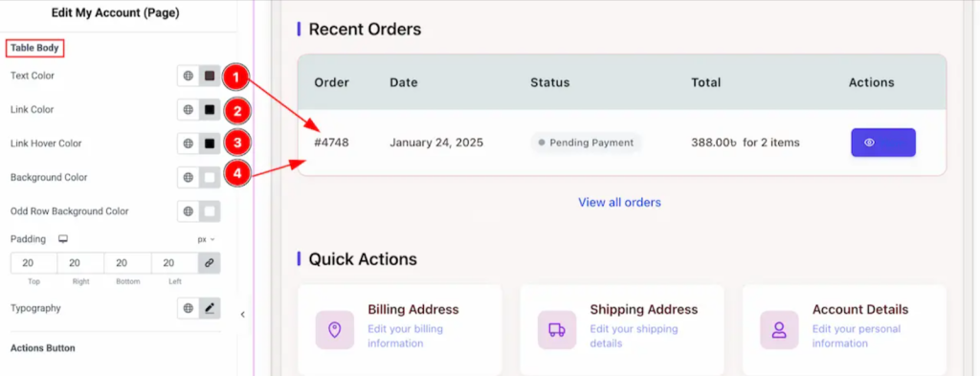Click the globe icon beside Link Color
Viewport: 980px width, 376px height.
pyautogui.click(x=189, y=109)
